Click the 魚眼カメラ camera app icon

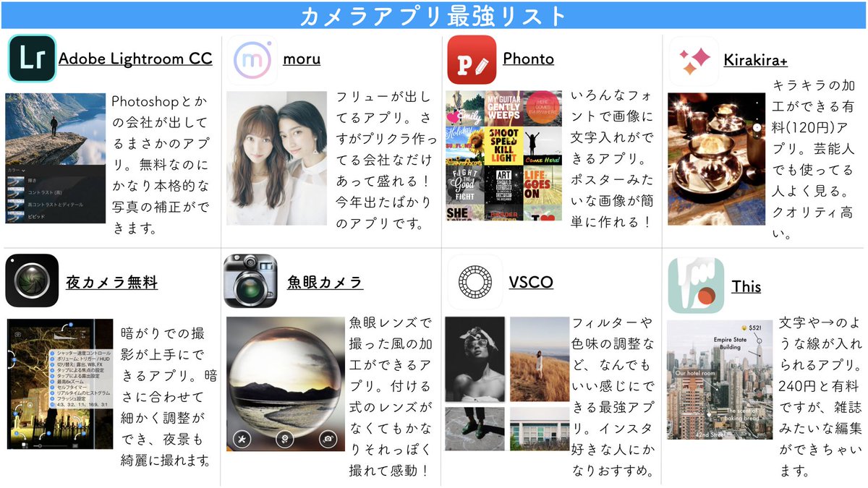point(250,281)
